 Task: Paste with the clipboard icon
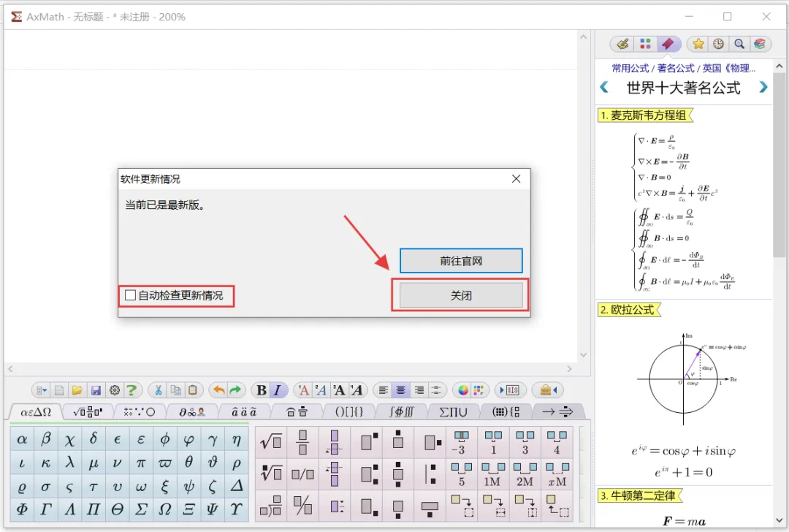point(193,390)
